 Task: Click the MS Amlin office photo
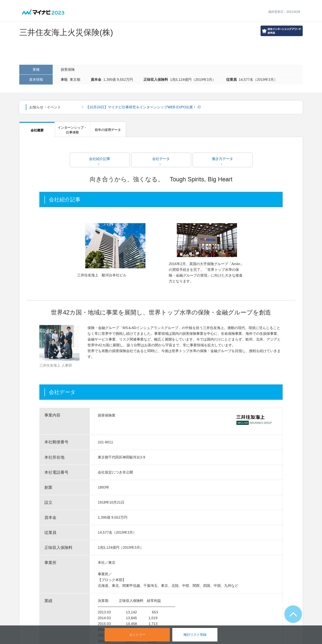[207, 240]
